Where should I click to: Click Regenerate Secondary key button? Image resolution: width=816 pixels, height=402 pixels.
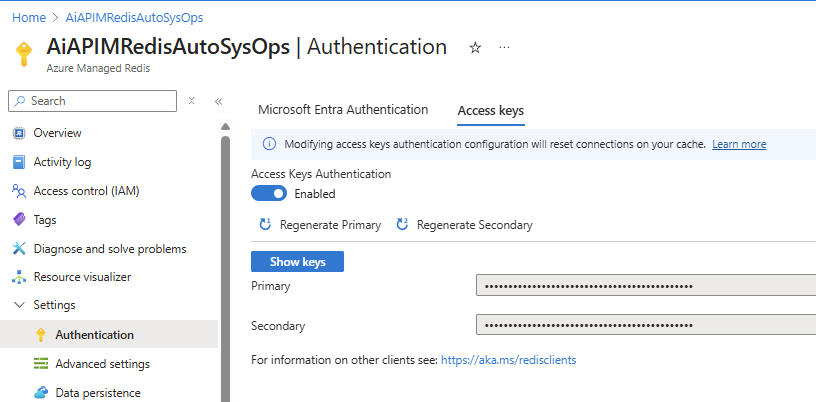[465, 225]
